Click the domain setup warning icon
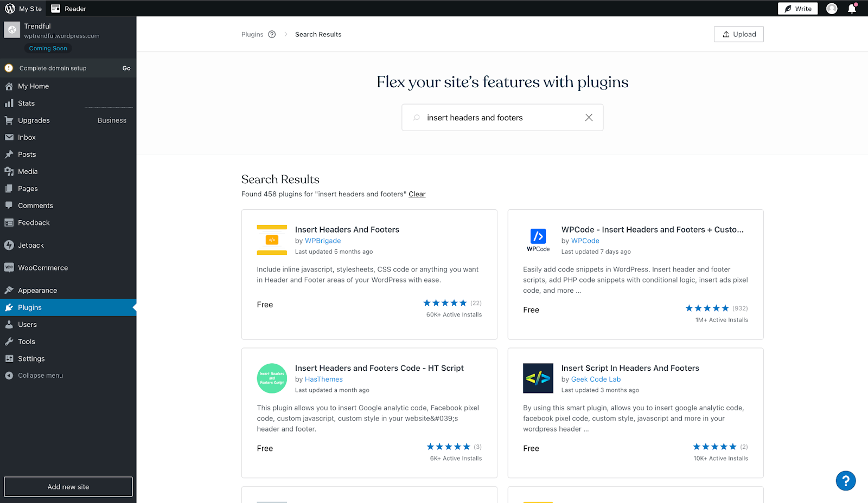 [x=9, y=68]
